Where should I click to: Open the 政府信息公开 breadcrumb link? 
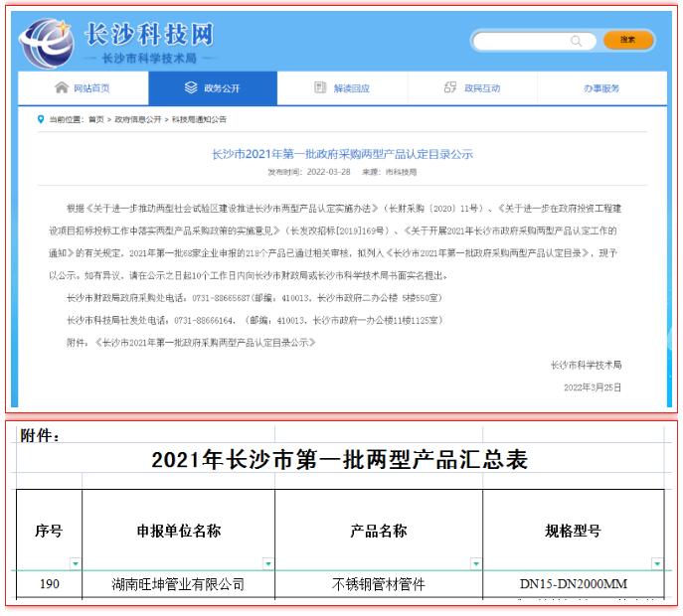137,119
